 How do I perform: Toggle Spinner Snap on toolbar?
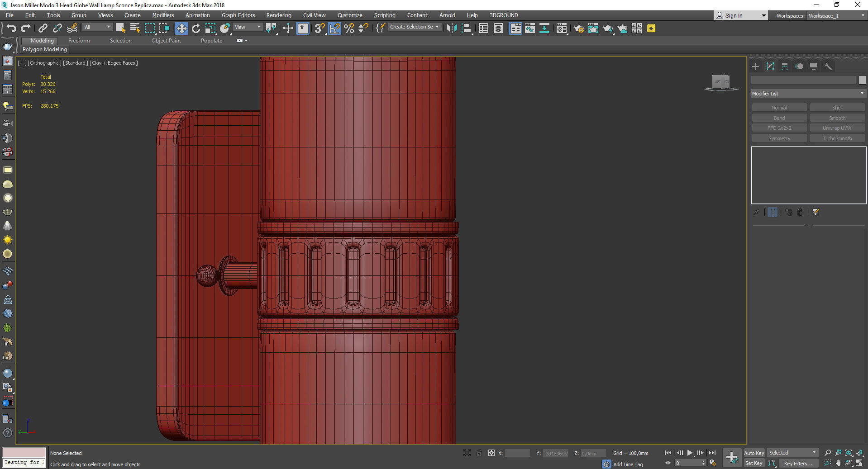click(x=363, y=28)
